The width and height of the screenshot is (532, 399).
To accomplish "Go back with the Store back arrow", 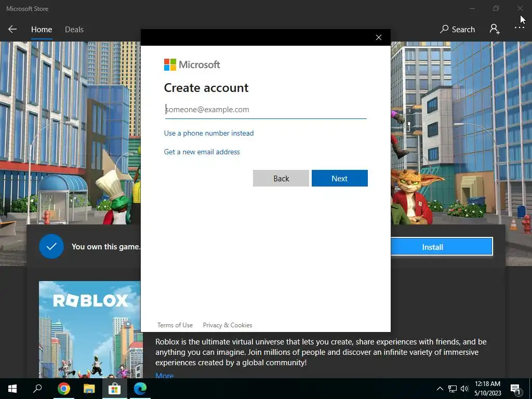I will click(12, 29).
